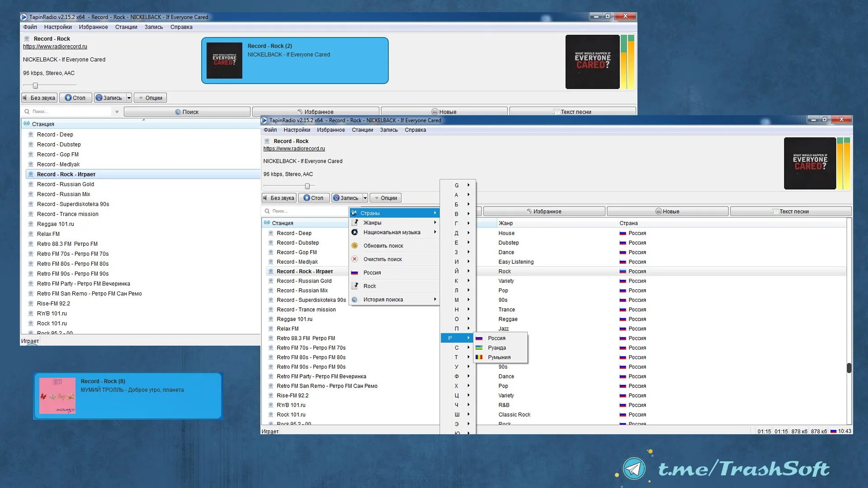This screenshot has width=868, height=488.
Task: Select Россия entry in search menu
Action: (394, 272)
